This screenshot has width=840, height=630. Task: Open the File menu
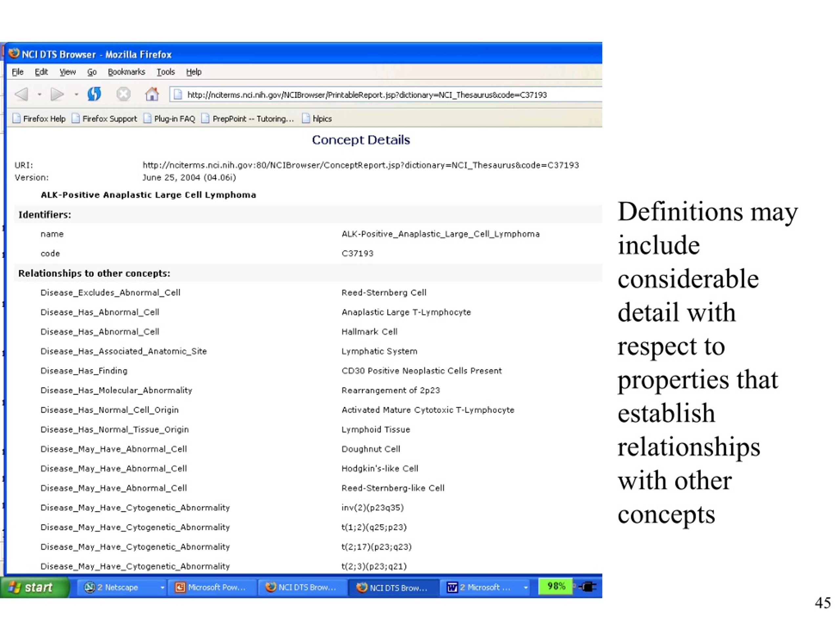click(x=17, y=72)
